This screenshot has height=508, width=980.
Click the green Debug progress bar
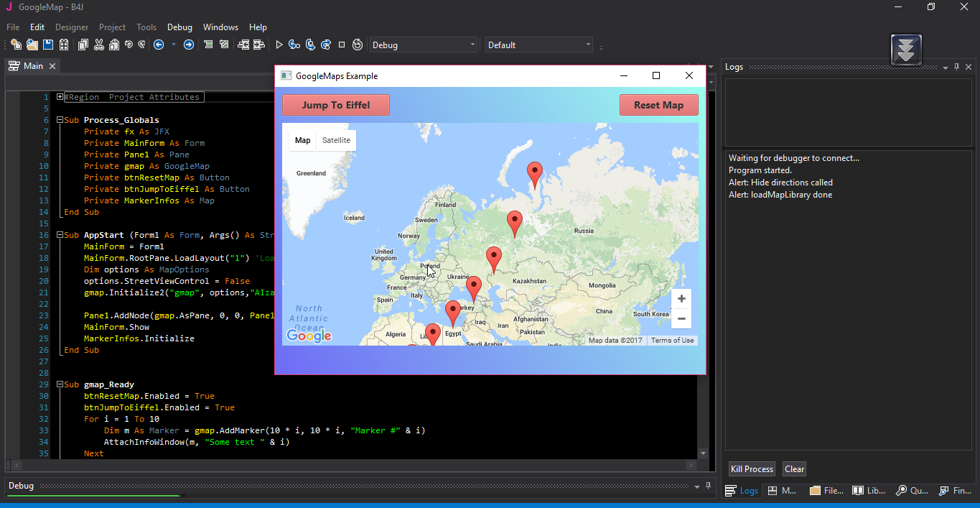[x=93, y=495]
